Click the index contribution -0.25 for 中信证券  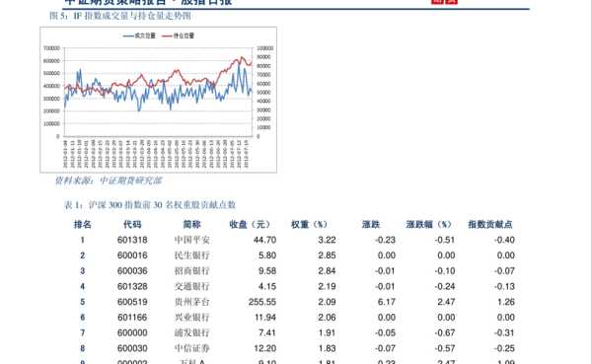click(504, 348)
